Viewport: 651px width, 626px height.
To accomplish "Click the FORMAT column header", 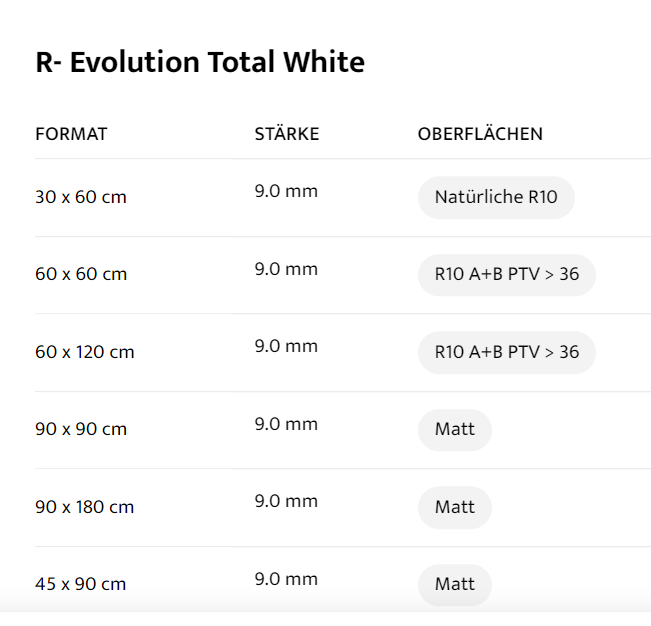I will (x=71, y=134).
